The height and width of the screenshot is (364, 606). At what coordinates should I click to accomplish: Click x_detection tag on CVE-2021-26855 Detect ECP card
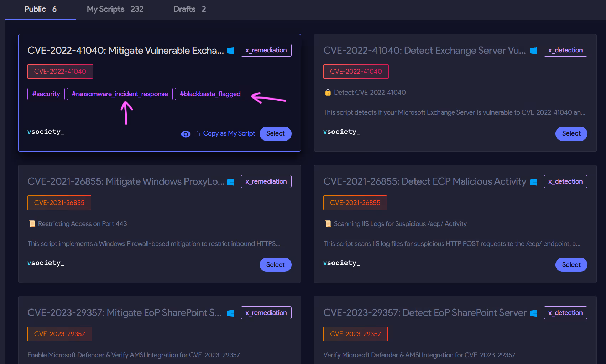(565, 181)
